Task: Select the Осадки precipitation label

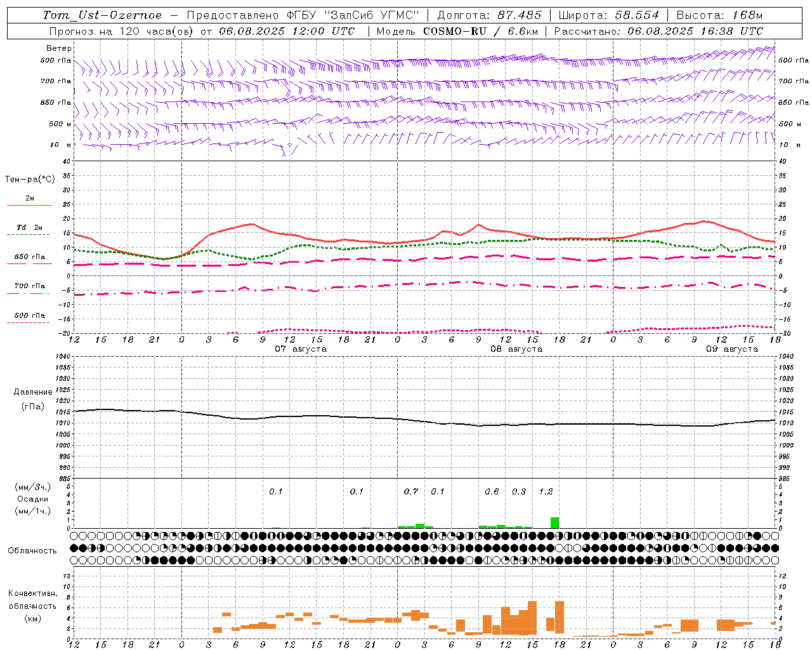Action: coord(33,499)
